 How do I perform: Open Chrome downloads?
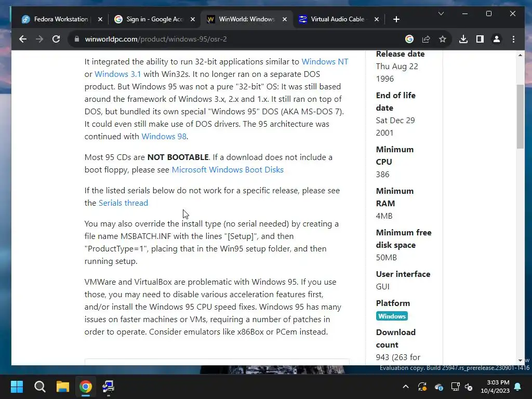tap(463, 39)
